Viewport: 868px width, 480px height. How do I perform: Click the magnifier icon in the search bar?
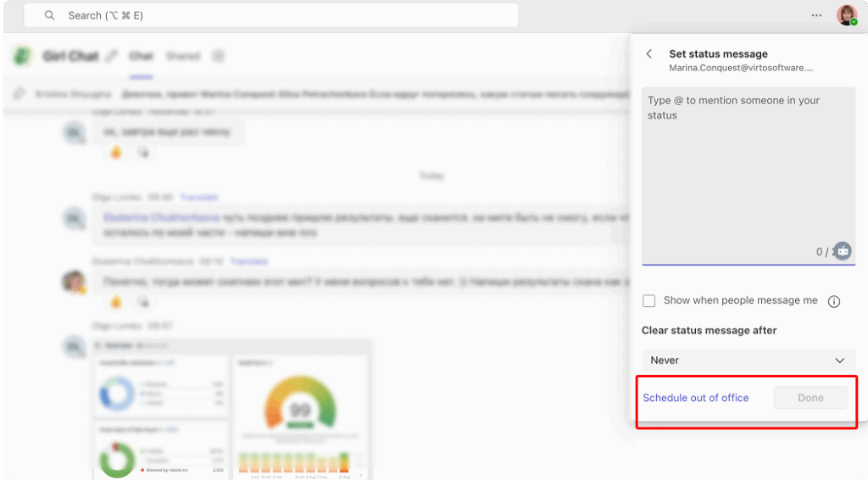(50, 15)
